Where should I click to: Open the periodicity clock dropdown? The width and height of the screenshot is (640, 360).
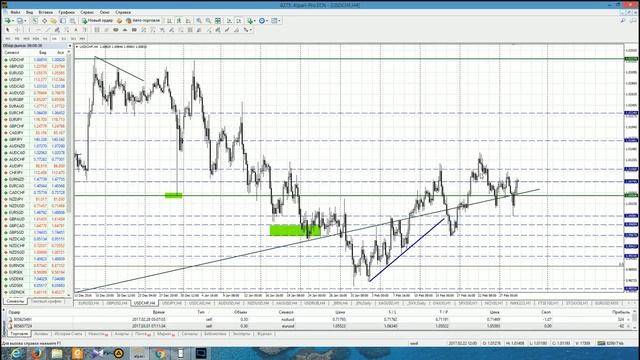263,20
